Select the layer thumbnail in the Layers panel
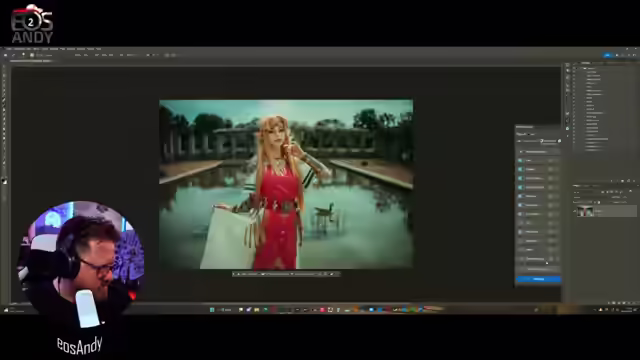The width and height of the screenshot is (640, 360). pyautogui.click(x=585, y=211)
